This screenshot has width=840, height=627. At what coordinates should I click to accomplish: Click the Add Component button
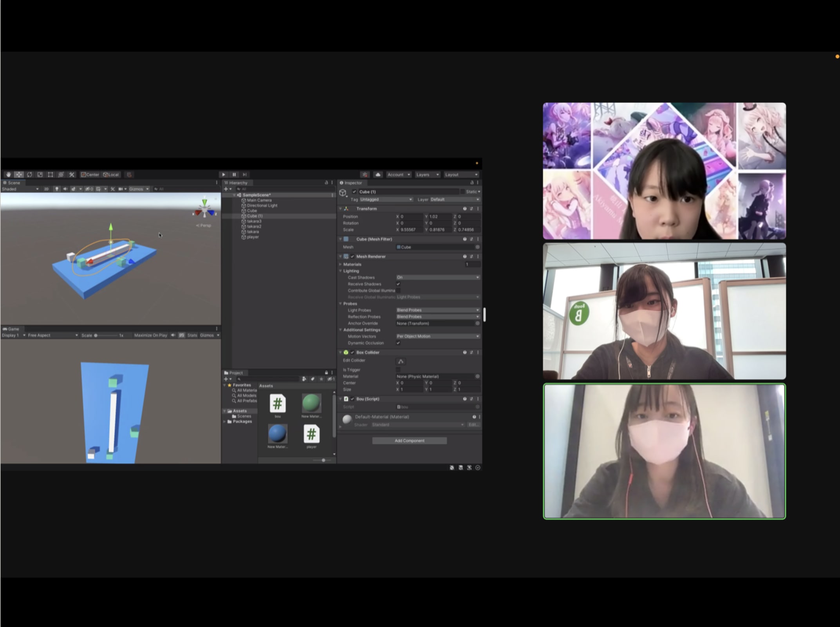(x=409, y=441)
